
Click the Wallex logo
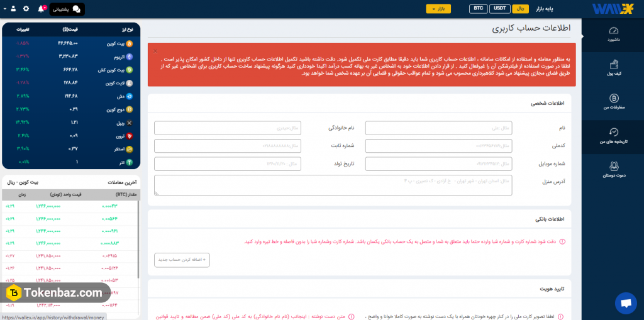pos(613,9)
